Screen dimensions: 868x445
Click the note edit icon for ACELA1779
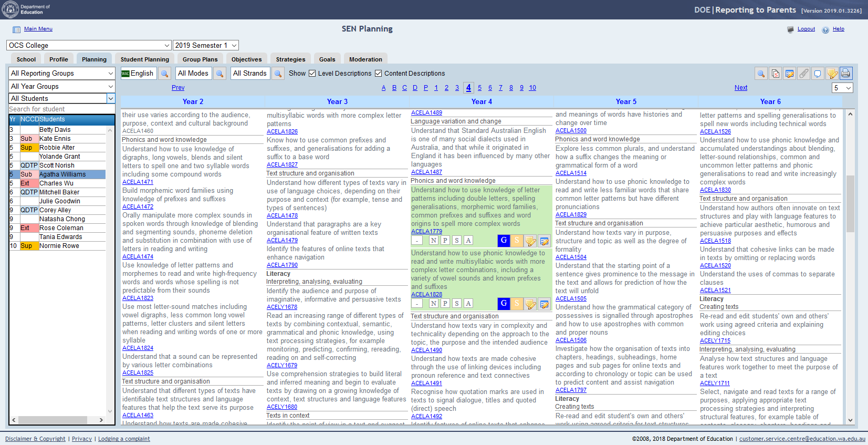click(530, 241)
